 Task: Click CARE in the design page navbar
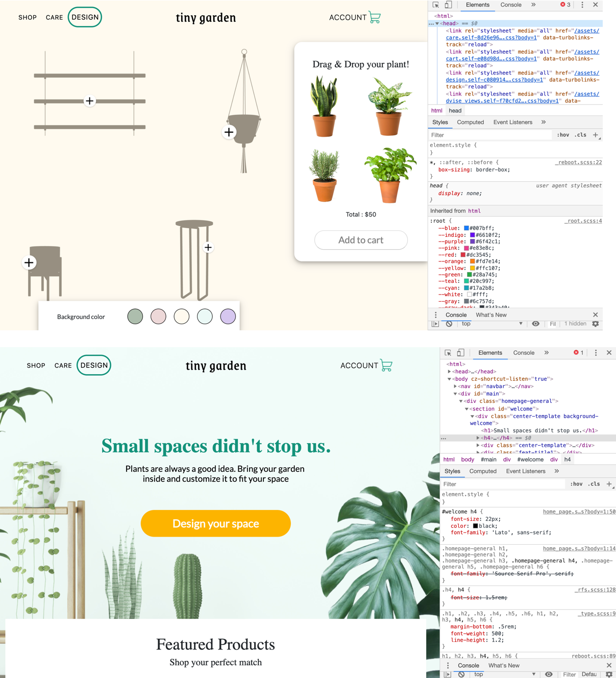(x=55, y=17)
